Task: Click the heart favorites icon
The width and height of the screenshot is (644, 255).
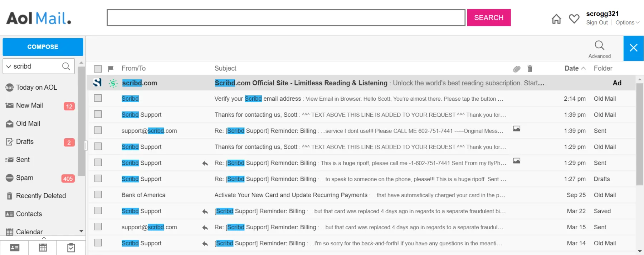Action: click(x=574, y=19)
